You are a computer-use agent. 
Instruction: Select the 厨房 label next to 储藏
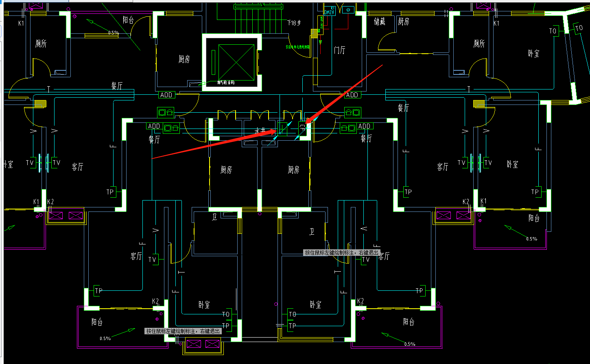coord(404,22)
